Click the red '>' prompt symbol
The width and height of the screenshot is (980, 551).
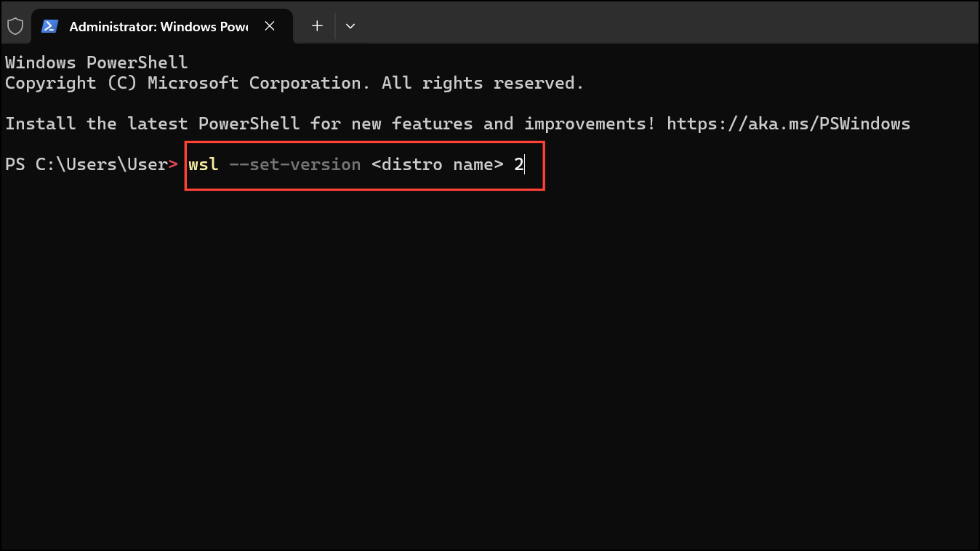(173, 164)
